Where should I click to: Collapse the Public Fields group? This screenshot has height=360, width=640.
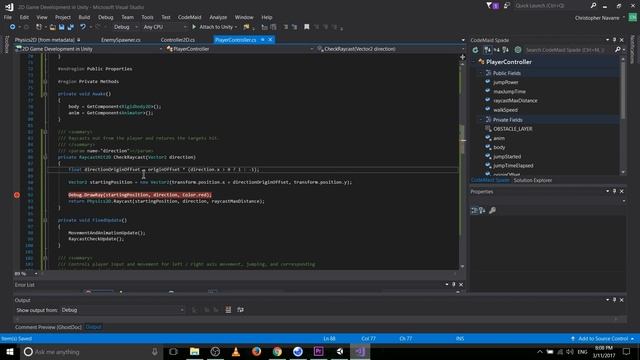[481, 73]
